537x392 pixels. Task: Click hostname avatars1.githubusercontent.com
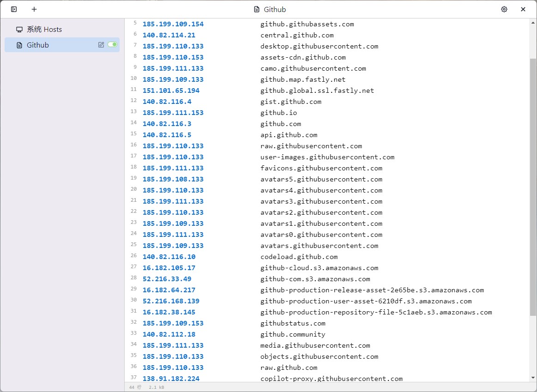click(x=321, y=223)
